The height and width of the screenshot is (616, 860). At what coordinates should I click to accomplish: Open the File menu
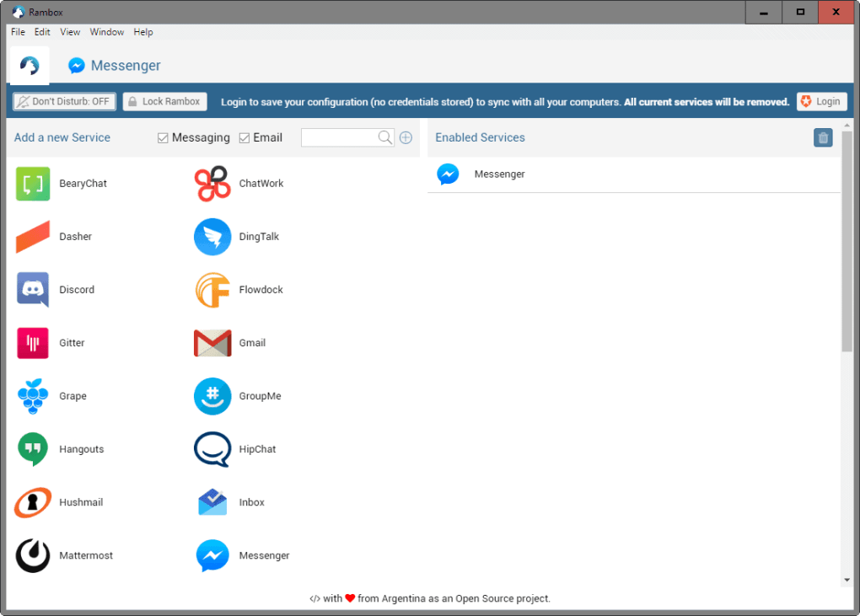18,32
